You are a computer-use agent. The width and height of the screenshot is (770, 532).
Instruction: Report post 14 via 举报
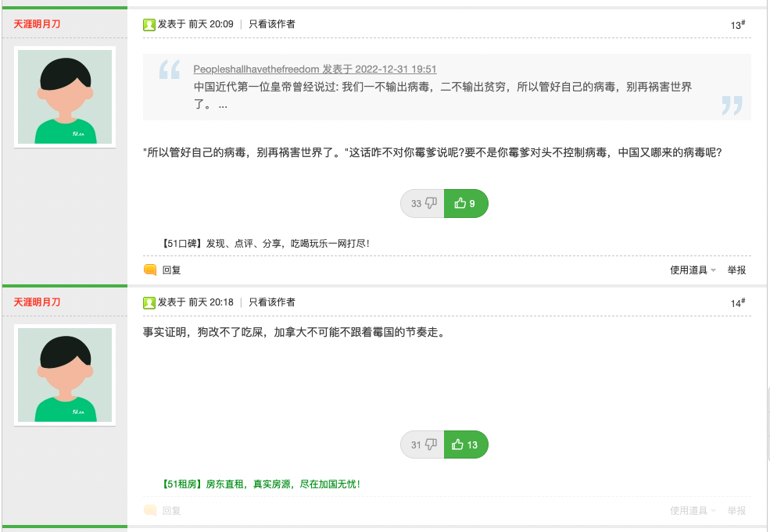coord(736,510)
